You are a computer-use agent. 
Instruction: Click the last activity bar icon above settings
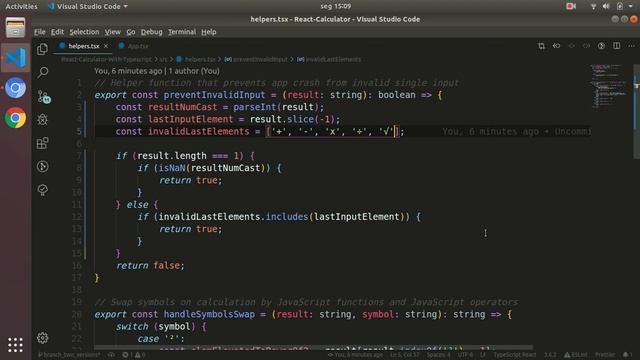click(x=42, y=190)
